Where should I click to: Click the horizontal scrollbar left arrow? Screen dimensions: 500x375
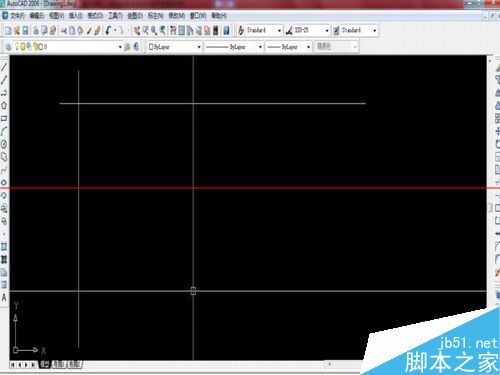(329, 364)
